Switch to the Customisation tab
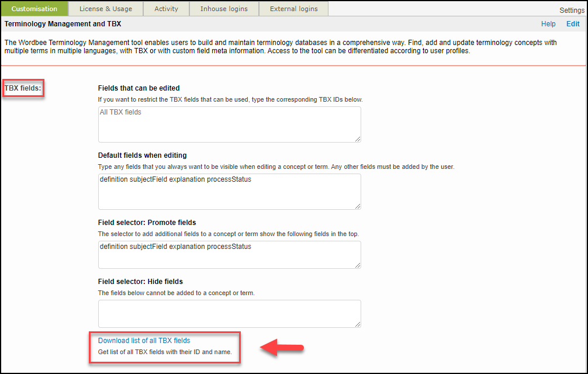This screenshot has width=588, height=374. point(34,9)
